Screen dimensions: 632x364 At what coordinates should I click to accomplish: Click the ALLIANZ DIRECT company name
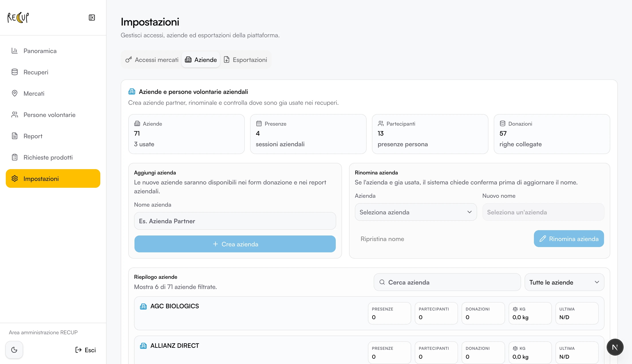pos(175,346)
